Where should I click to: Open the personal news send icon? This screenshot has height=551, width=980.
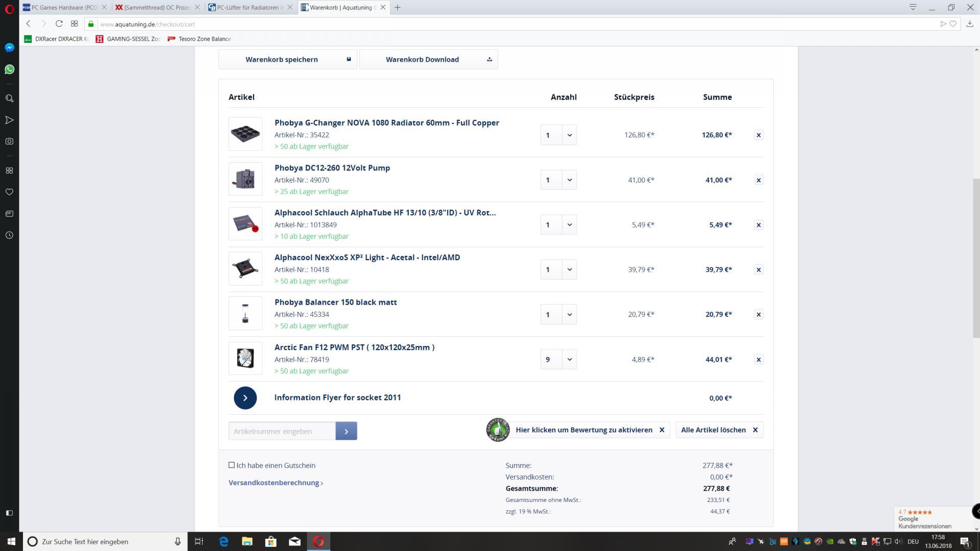(9, 120)
